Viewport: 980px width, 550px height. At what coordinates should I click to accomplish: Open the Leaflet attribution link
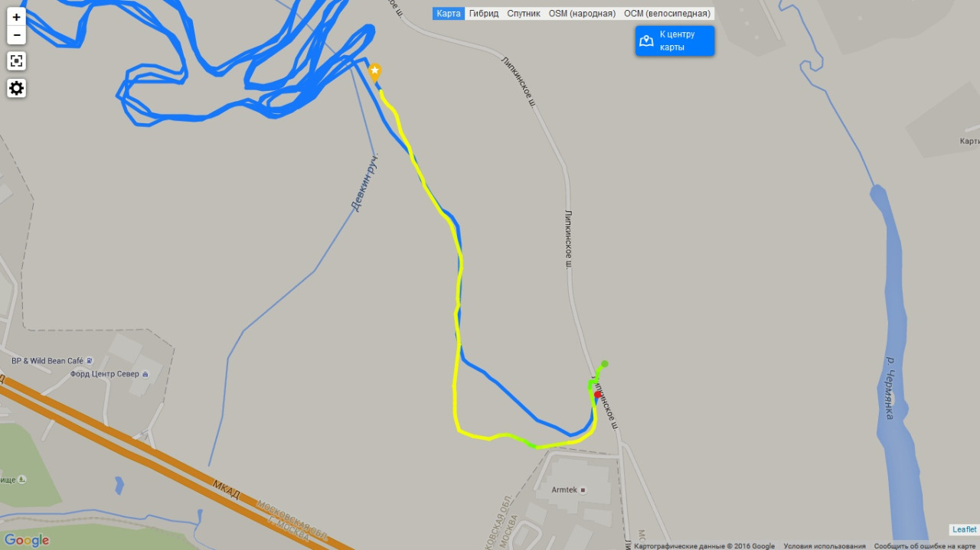click(965, 529)
